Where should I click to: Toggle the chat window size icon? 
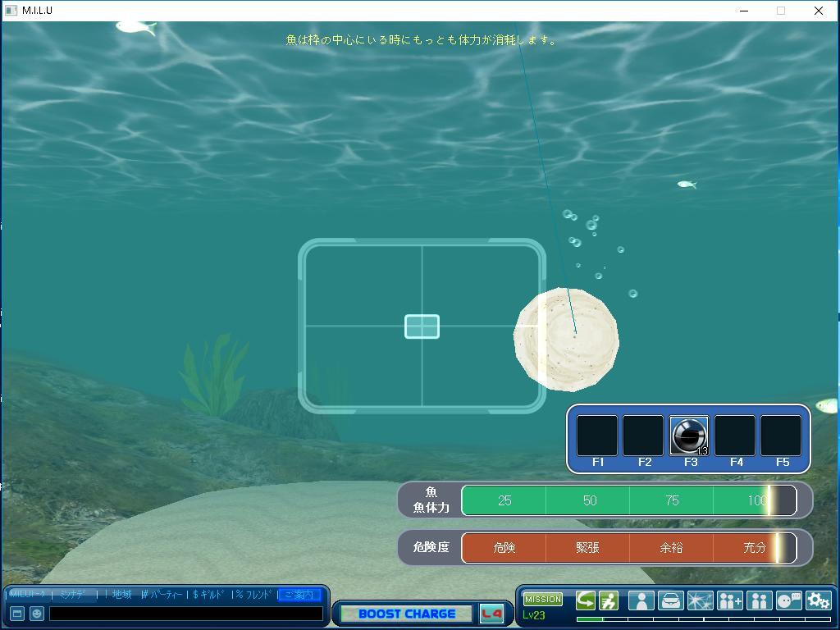[16, 614]
